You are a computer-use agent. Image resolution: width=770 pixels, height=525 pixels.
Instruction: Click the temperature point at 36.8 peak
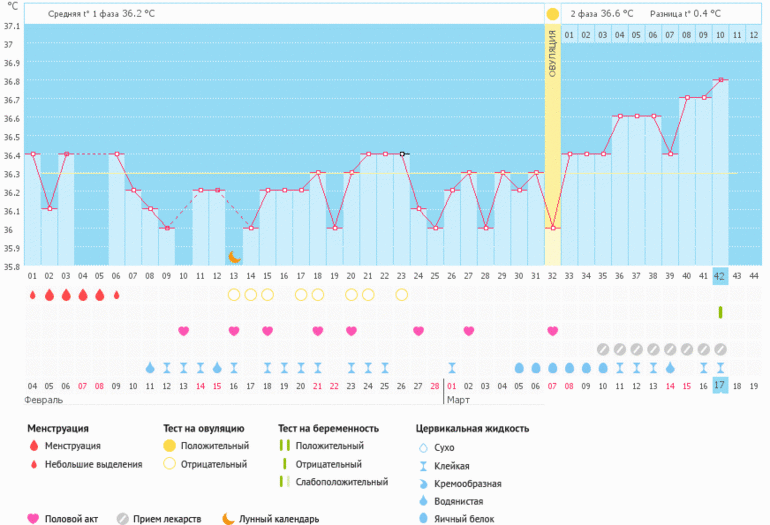pyautogui.click(x=720, y=80)
